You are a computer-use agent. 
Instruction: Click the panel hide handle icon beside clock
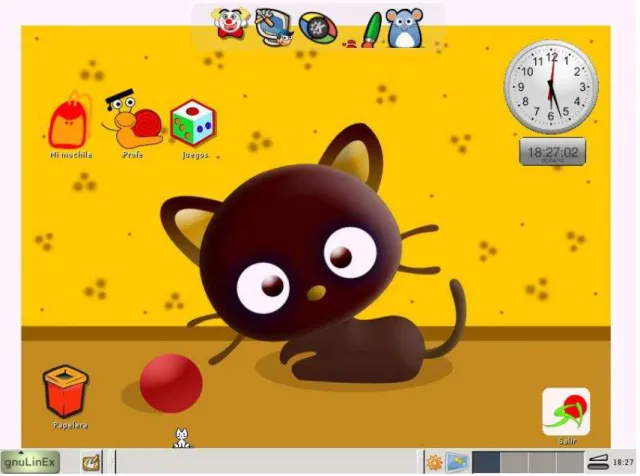click(598, 462)
